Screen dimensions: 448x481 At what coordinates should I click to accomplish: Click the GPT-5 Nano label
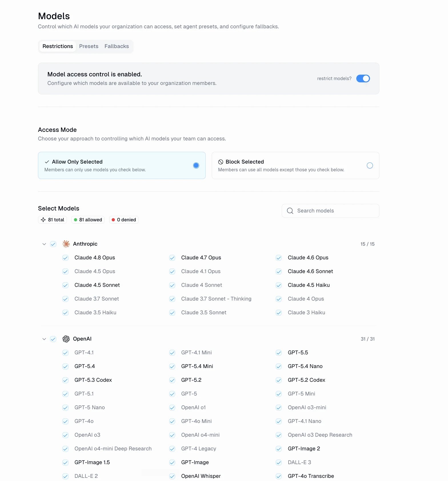[90, 408]
